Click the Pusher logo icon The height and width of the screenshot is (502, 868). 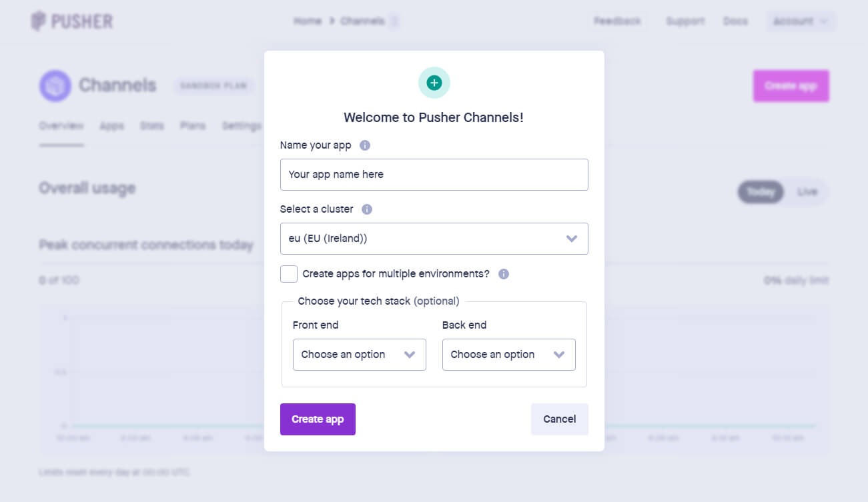[x=39, y=21]
